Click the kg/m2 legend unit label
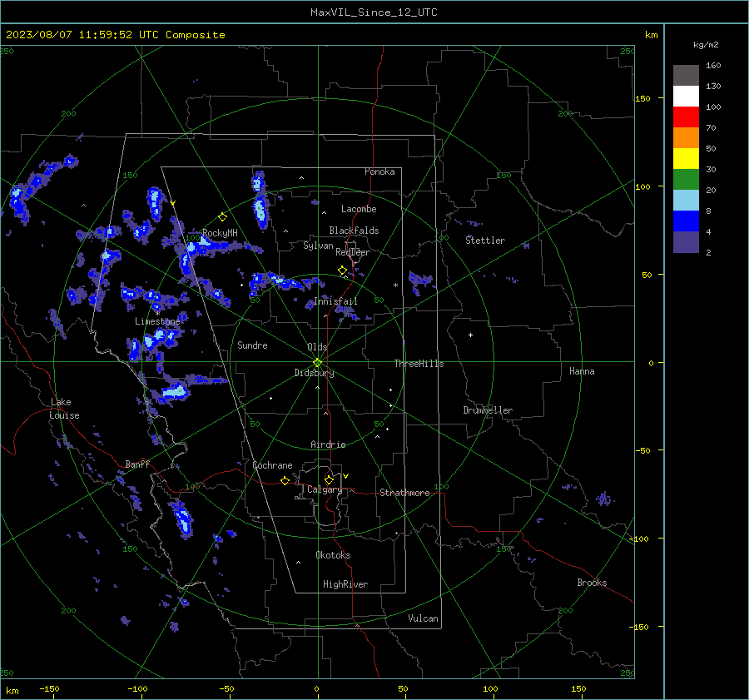 [706, 45]
